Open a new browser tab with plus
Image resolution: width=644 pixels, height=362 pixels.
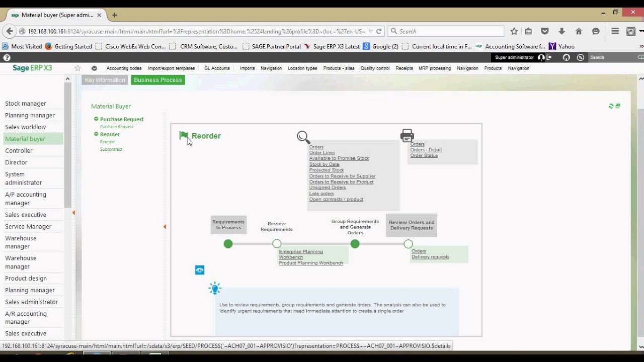tap(115, 15)
